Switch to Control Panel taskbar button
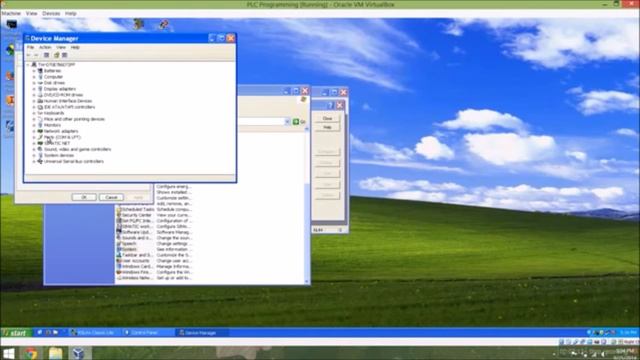Image resolution: width=640 pixels, height=360 pixels. click(148, 333)
